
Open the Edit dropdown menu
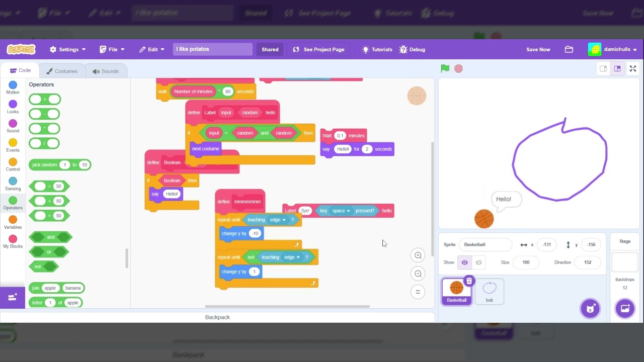point(152,49)
